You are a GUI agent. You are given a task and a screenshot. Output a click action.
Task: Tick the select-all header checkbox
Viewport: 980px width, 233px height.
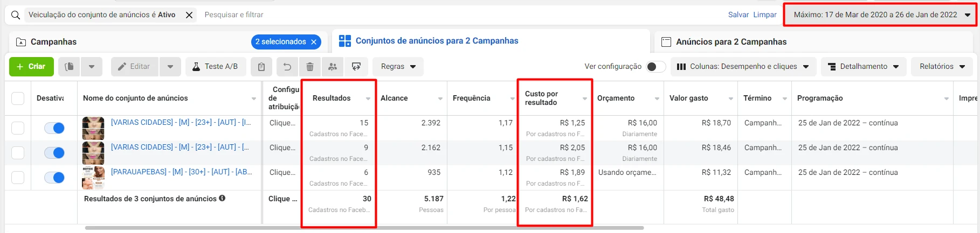coord(18,98)
